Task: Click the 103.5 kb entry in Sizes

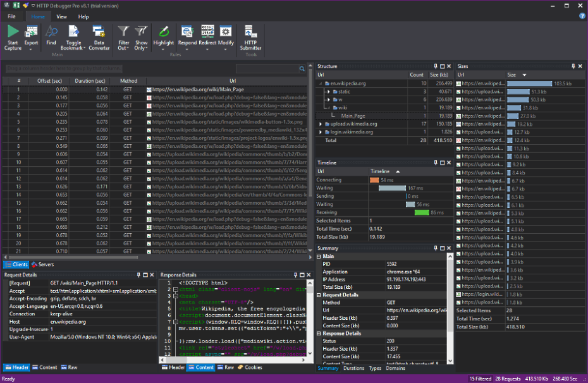Action: click(x=520, y=83)
